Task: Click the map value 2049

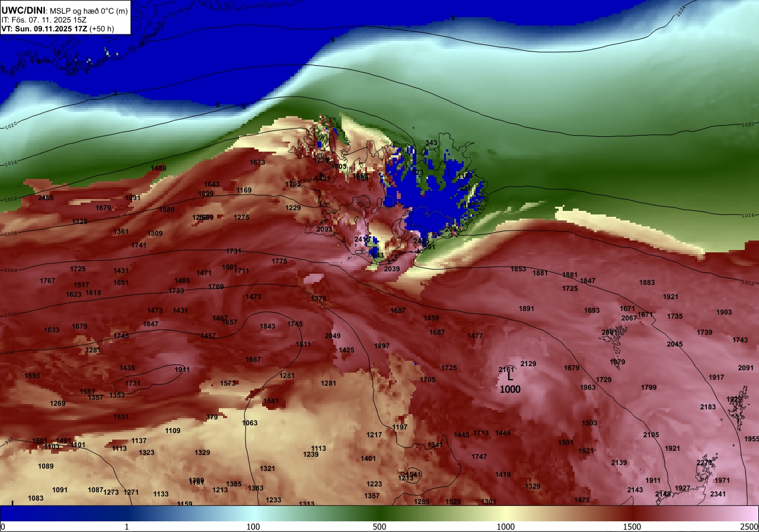Action: [333, 336]
